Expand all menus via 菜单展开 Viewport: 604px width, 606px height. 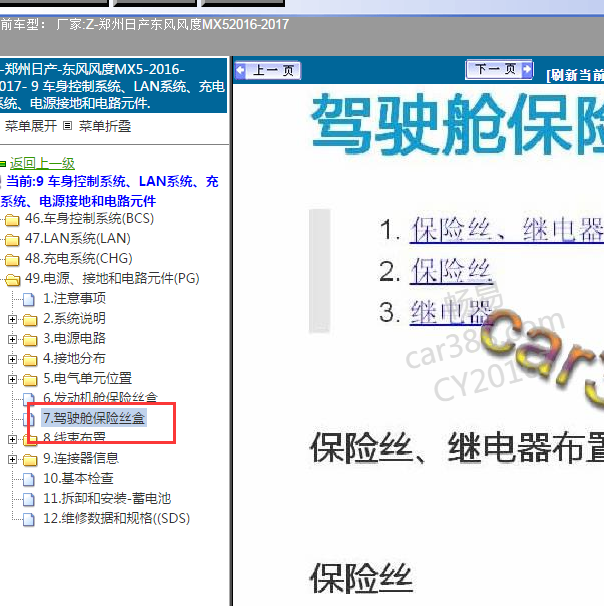[31, 126]
